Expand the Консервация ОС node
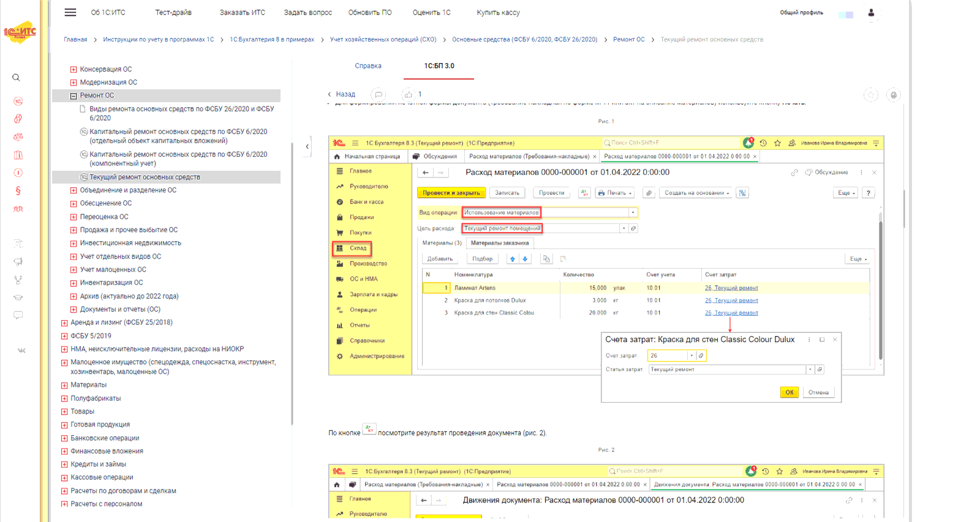Screen dimensions: 980x522 point(73,70)
